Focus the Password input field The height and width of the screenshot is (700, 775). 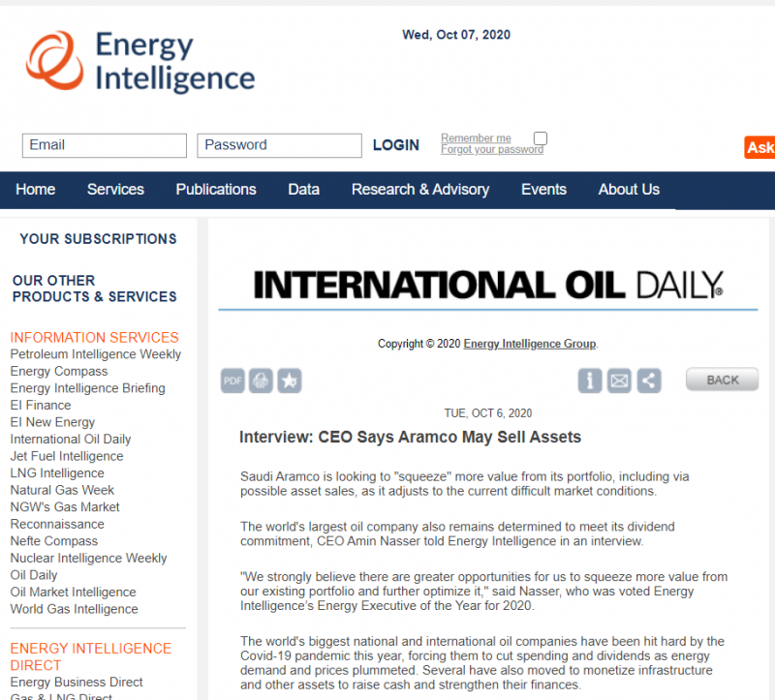[x=279, y=146]
